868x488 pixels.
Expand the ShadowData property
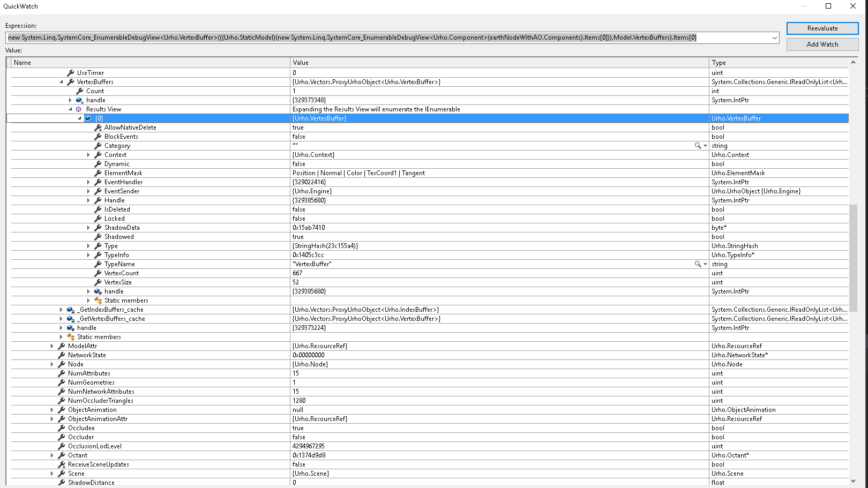[x=88, y=228]
